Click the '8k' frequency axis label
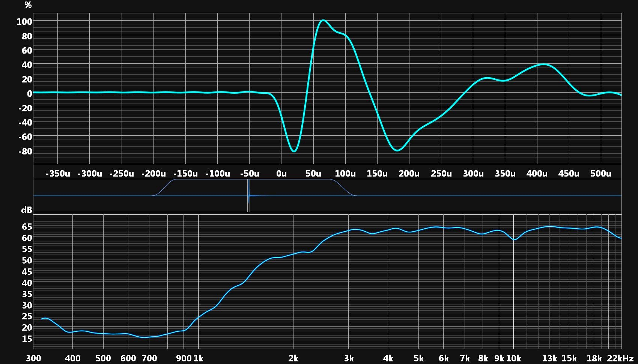 (x=483, y=358)
